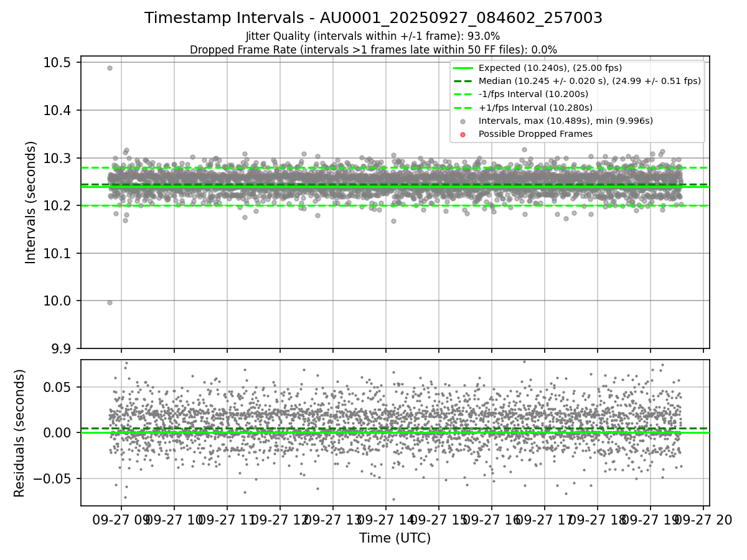This screenshot has height=560, width=747.
Task: Click the outlier data point near 9.996 seconds
Action: [x=110, y=302]
